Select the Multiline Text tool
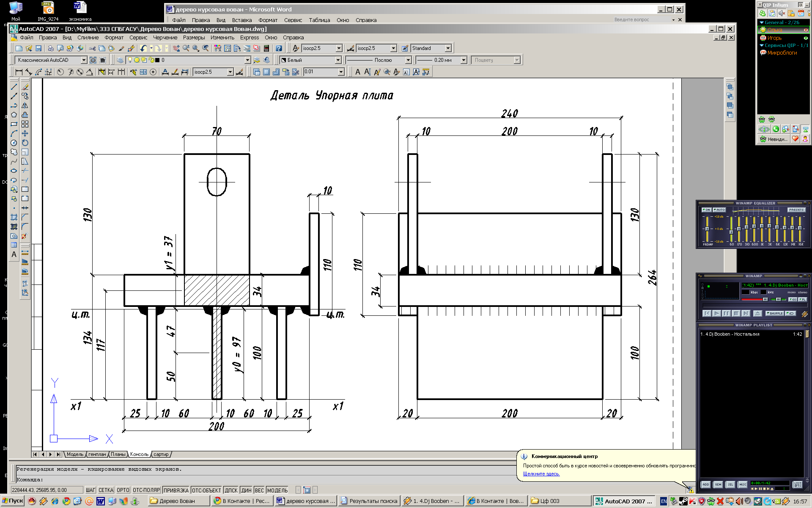 [14, 254]
